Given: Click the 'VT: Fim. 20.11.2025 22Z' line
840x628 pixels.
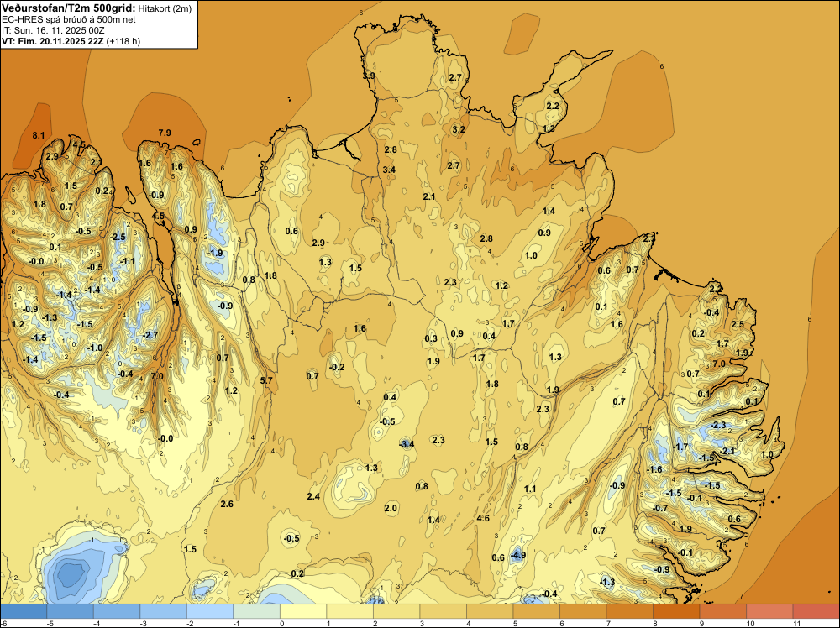Looking at the screenshot, I should click(x=53, y=41).
